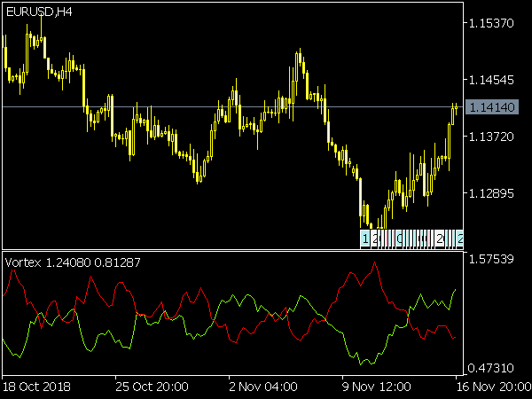Click the 1.57539 indicator scale maximum
Image resolution: width=532 pixels, height=399 pixels.
pyautogui.click(x=491, y=259)
